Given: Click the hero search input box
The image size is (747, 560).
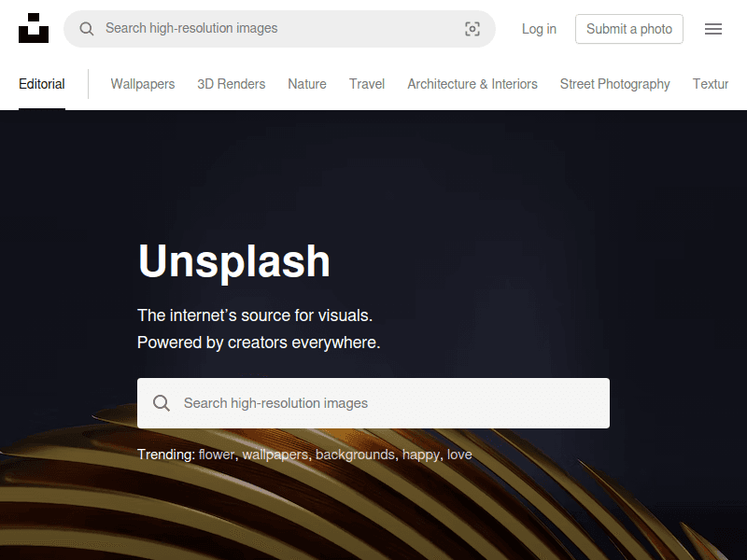Looking at the screenshot, I should click(x=392, y=403).
